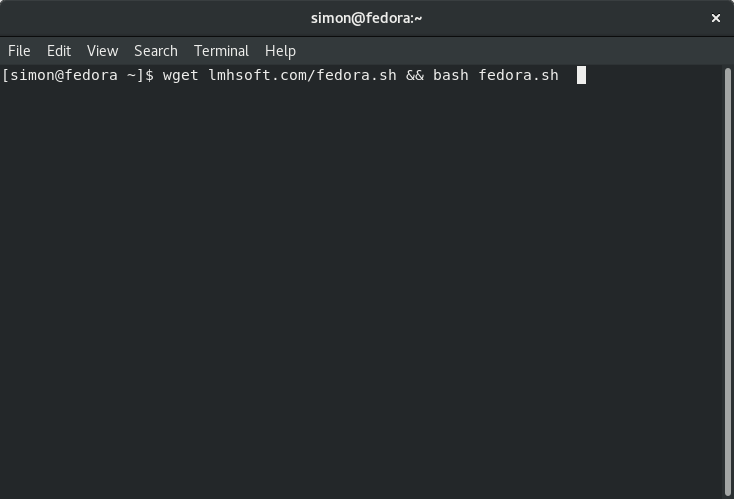Close the simon@fedora terminal window
The image size is (734, 499).
tap(716, 18)
